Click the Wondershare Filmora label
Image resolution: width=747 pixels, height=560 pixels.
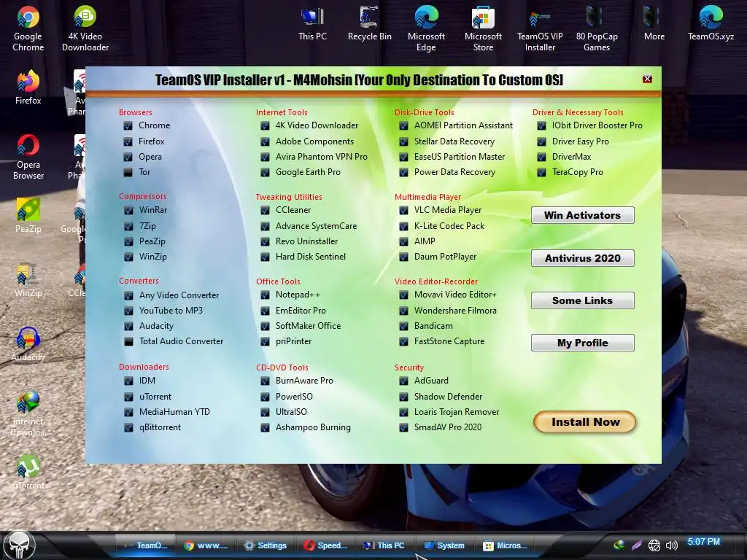coord(455,311)
